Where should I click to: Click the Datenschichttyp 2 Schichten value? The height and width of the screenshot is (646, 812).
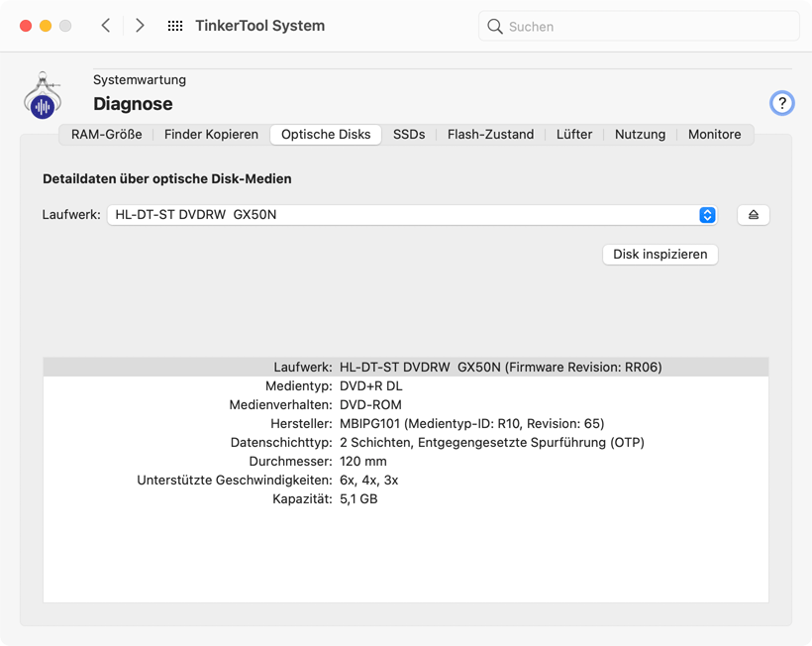pos(492,443)
